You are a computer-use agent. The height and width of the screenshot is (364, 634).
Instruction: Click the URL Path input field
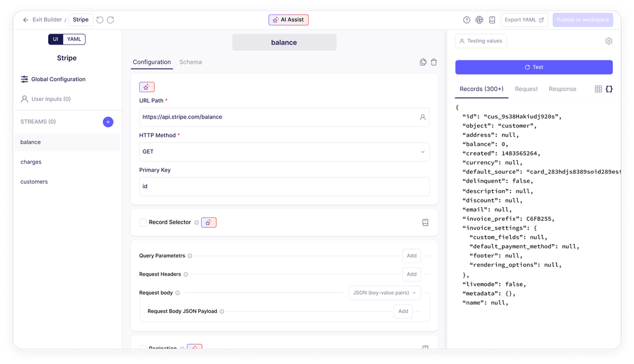tap(279, 117)
